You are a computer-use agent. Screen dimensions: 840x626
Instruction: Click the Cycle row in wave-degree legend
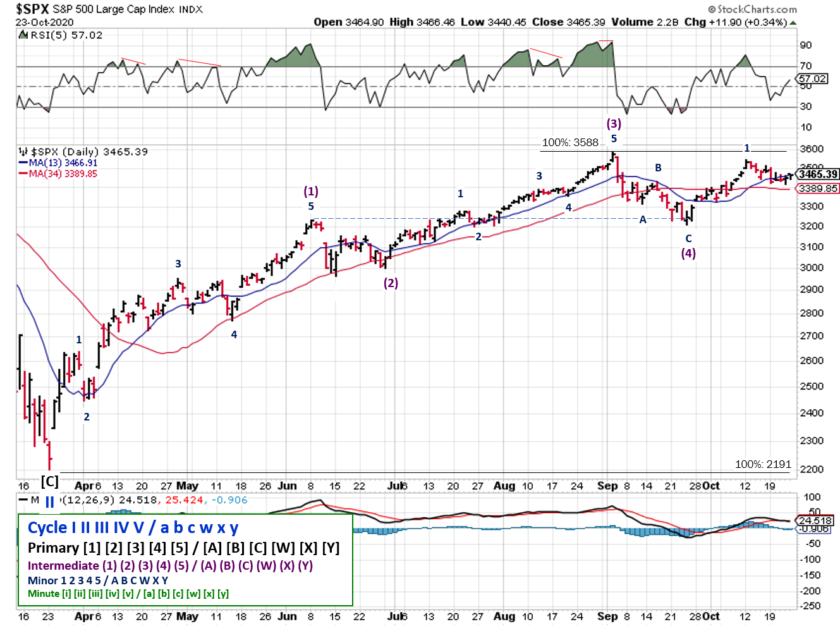click(x=133, y=527)
